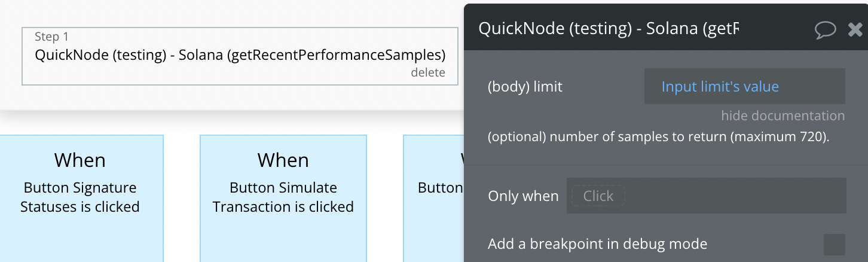Click the "(body) limit" parameter label

point(525,87)
